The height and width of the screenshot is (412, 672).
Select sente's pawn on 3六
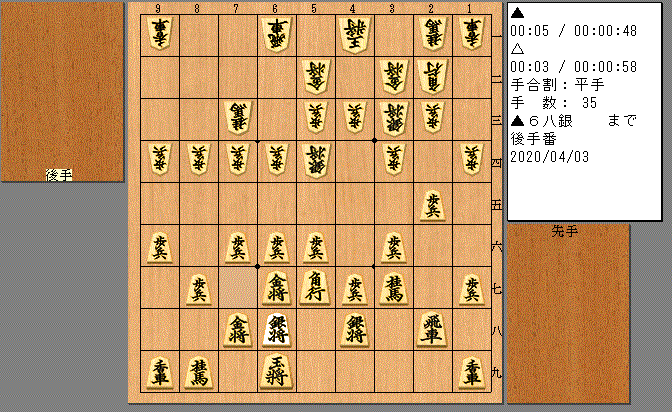pos(393,246)
